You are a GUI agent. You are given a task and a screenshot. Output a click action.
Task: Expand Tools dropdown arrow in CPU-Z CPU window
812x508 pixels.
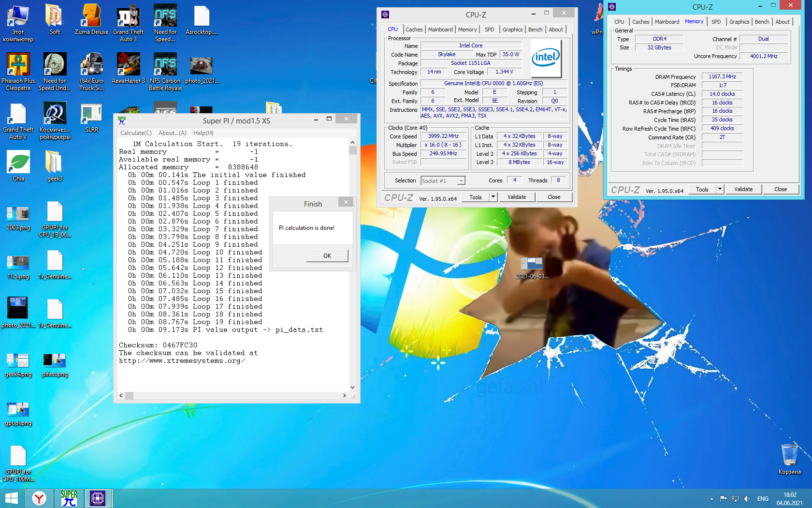point(493,197)
